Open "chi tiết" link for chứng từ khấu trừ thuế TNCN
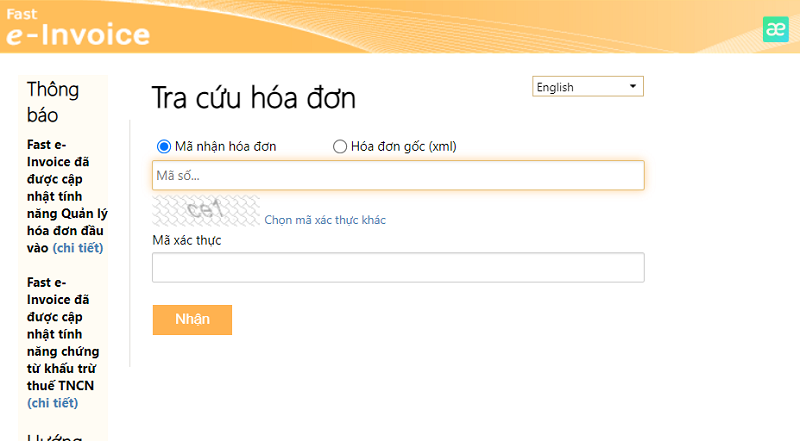Screen dimensions: 800x441 point(52,403)
